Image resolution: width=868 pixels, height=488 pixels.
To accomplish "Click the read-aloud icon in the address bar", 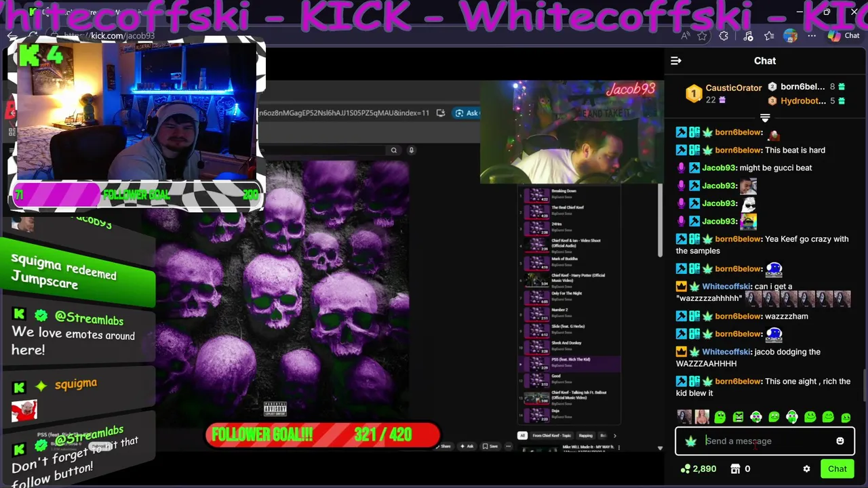I will click(686, 36).
